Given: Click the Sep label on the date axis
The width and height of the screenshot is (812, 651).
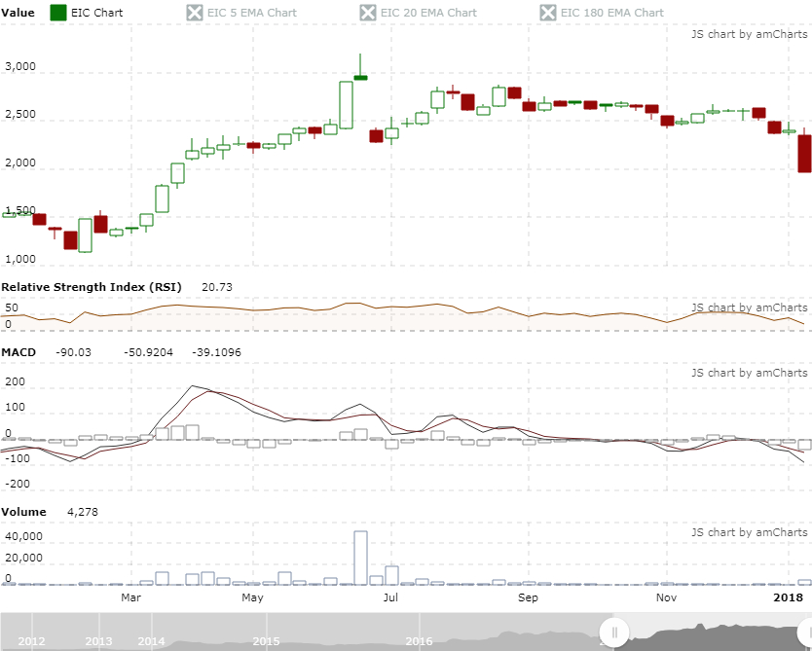Looking at the screenshot, I should tap(529, 597).
